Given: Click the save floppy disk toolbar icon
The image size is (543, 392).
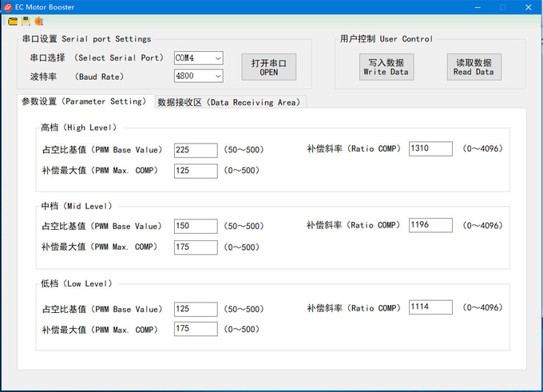Looking at the screenshot, I should (x=26, y=22).
